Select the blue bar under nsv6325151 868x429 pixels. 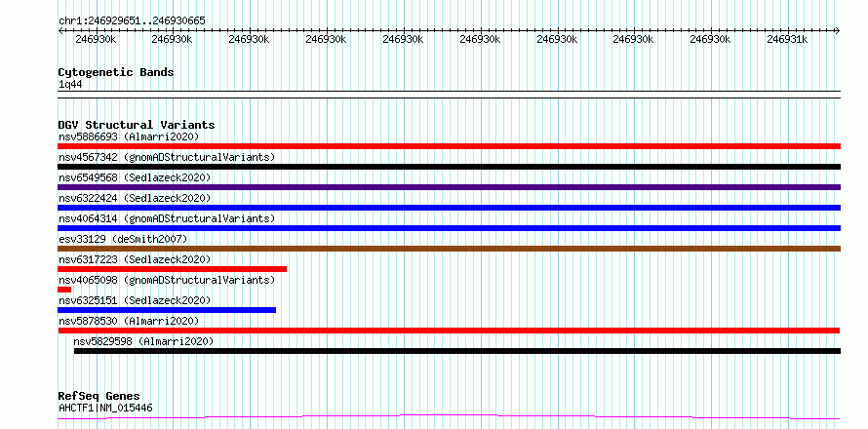coord(167,310)
